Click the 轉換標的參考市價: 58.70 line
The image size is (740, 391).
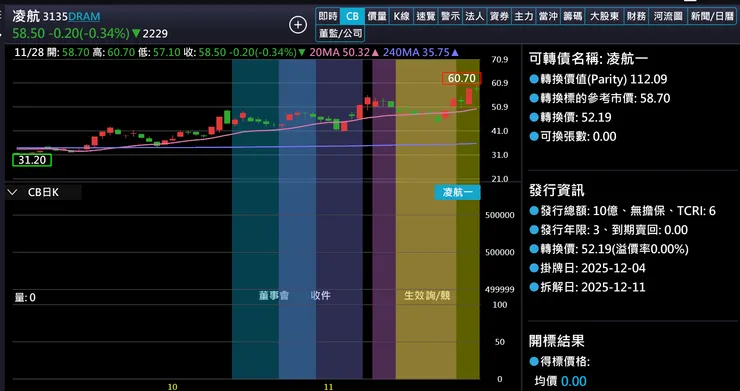pyautogui.click(x=599, y=98)
